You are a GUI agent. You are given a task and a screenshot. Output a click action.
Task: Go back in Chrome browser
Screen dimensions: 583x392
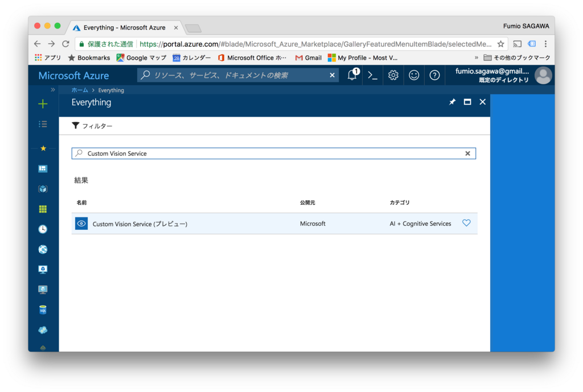tap(37, 44)
